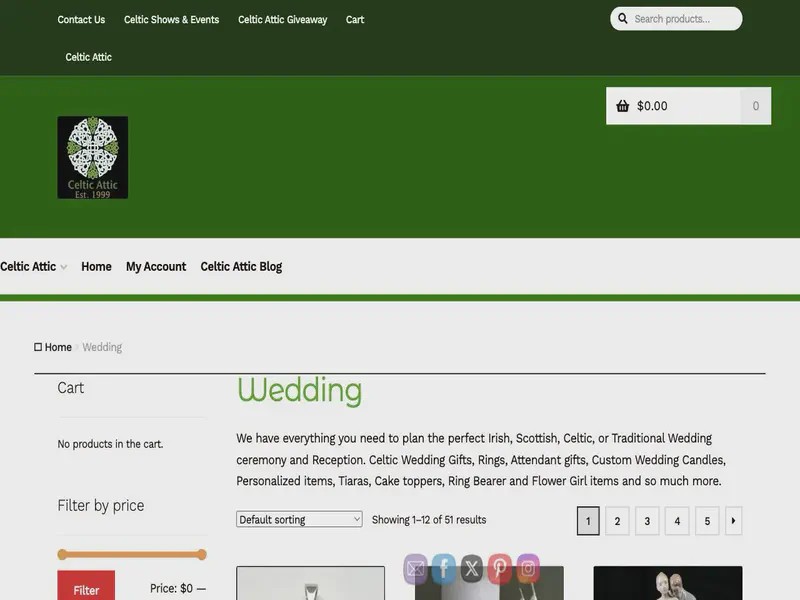Click the orange price range bar
Image resolution: width=800 pixels, height=600 pixels.
[x=132, y=555]
